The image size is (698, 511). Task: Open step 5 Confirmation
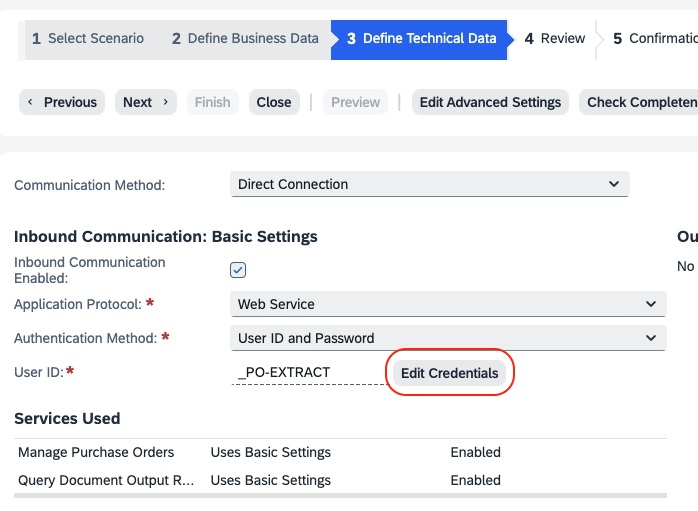[x=654, y=39]
